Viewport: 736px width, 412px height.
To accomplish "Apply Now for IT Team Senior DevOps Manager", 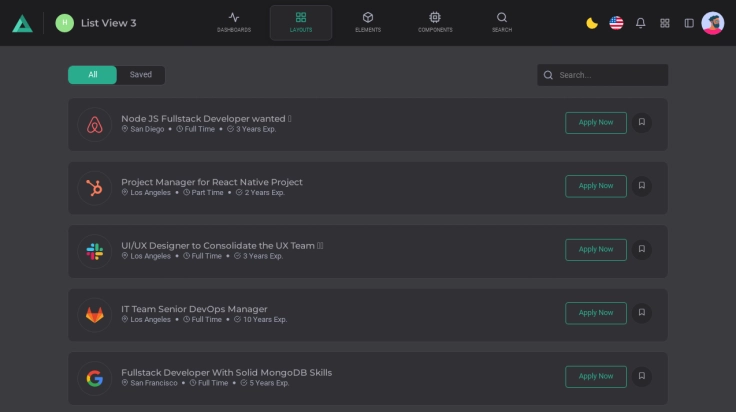I will pos(596,313).
